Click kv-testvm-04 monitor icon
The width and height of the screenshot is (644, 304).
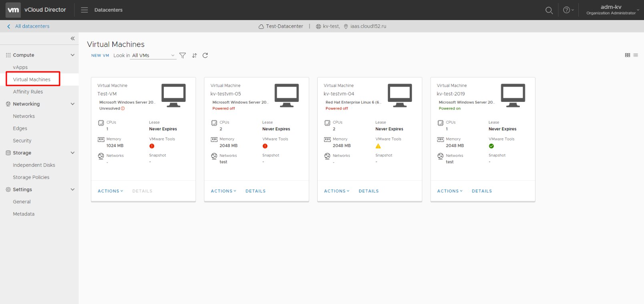pos(400,95)
